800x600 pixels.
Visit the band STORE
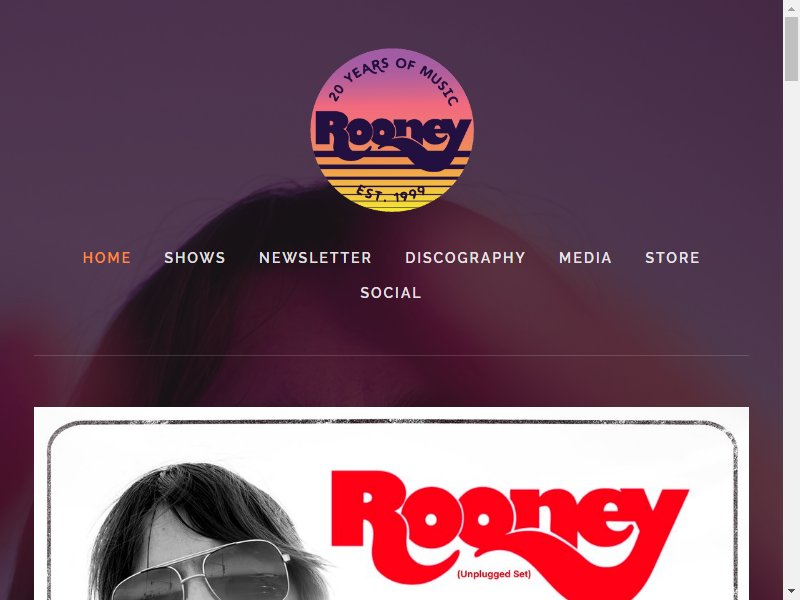tap(672, 258)
